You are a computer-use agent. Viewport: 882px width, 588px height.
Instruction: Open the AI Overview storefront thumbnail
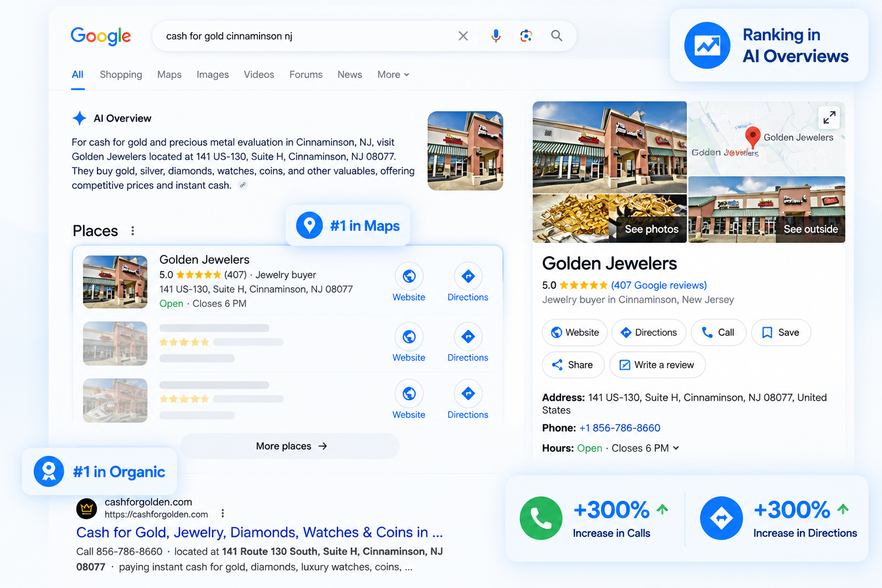coord(465,150)
